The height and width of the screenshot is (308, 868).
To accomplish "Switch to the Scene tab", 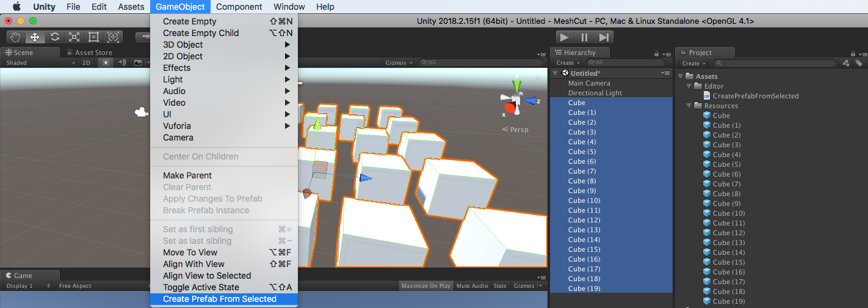I will click(31, 53).
